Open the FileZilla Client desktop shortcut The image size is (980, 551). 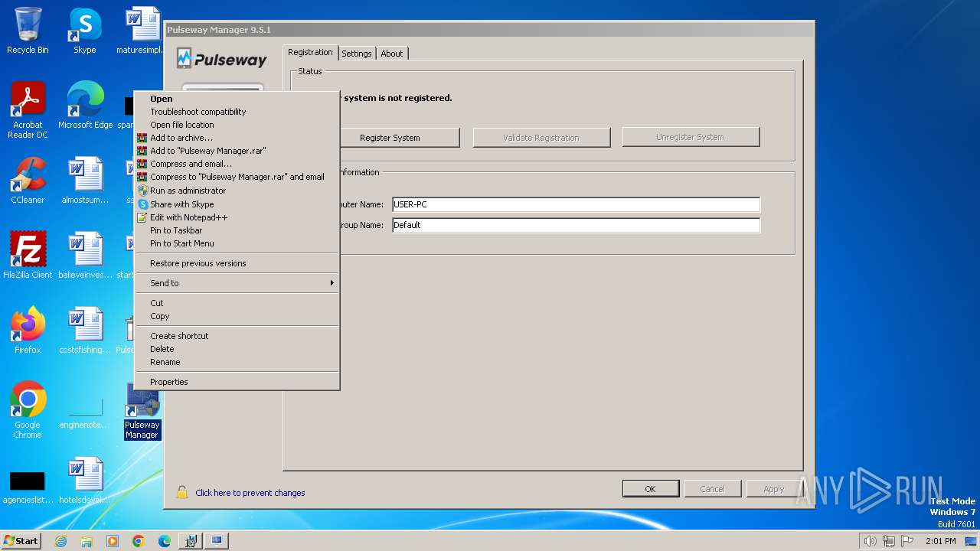(28, 256)
